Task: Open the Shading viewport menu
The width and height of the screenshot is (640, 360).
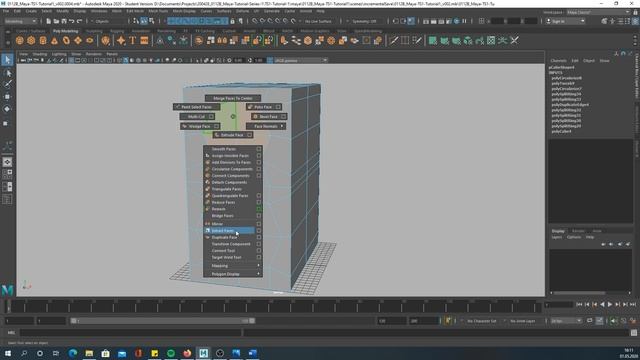Action: (x=40, y=54)
